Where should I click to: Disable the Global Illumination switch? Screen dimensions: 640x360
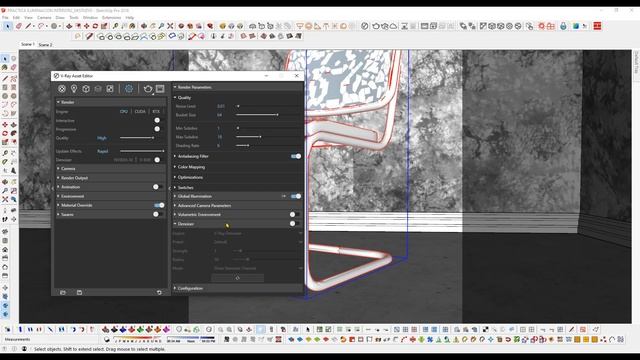coord(296,196)
